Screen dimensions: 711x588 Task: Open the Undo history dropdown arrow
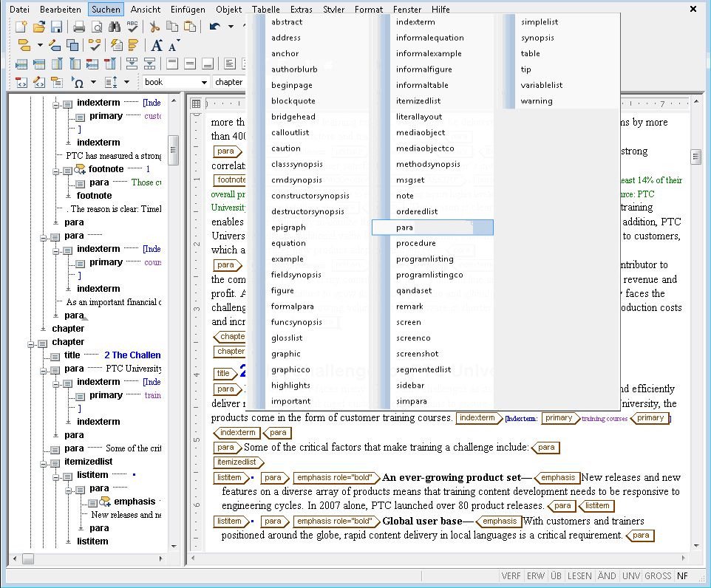[x=231, y=27]
